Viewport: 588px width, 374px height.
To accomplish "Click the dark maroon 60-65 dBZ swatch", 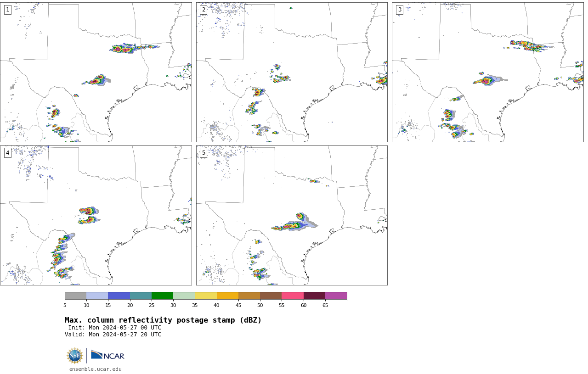I will point(314,296).
